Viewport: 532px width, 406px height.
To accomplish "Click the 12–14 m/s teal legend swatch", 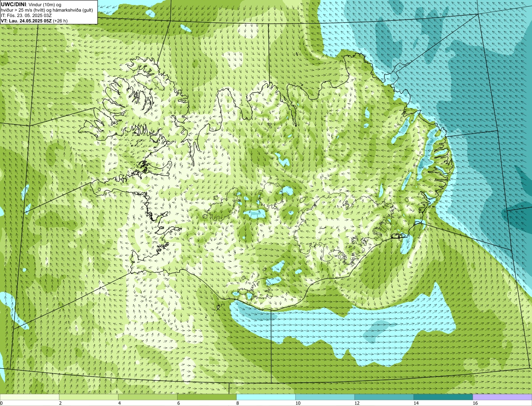I will pyautogui.click(x=384, y=397).
